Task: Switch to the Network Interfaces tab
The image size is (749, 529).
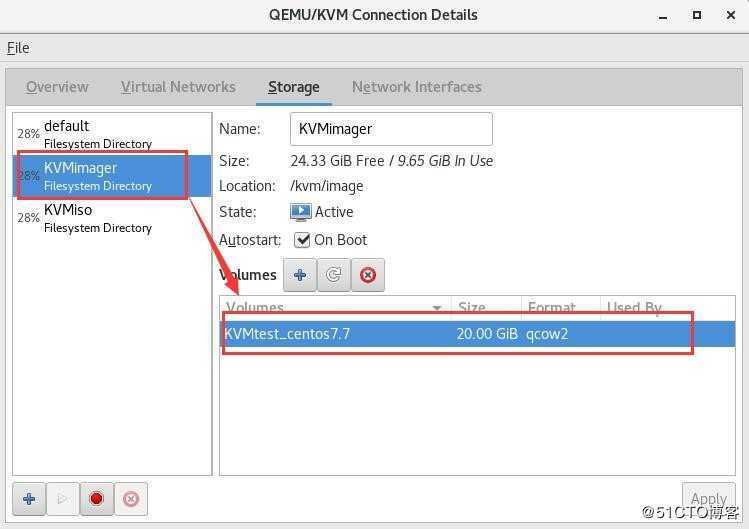Action: point(417,87)
